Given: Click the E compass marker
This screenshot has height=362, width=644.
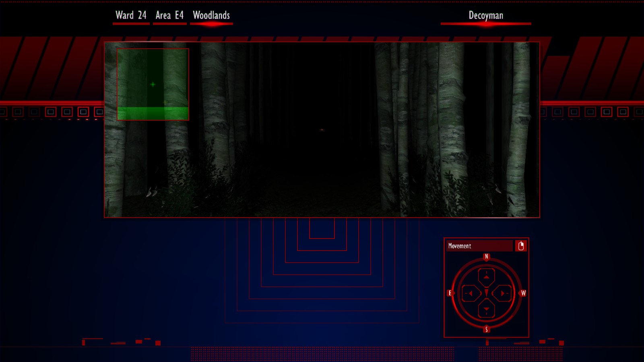Looking at the screenshot, I should pos(450,293).
